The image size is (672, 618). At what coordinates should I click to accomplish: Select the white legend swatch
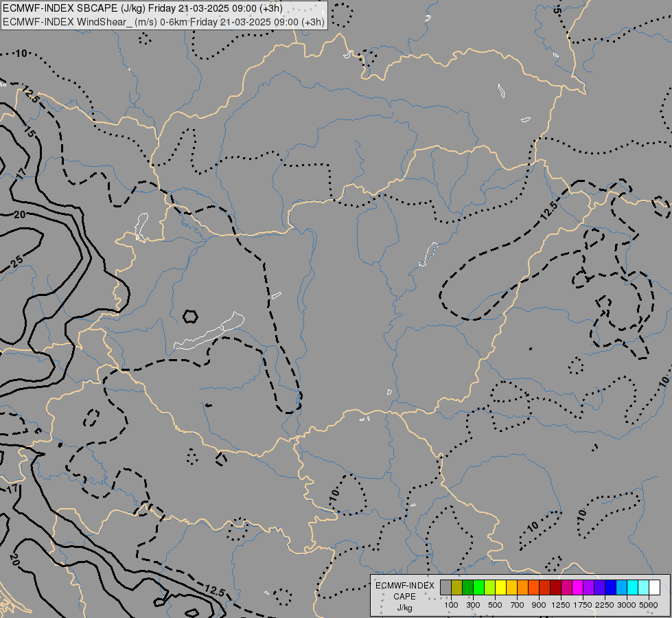click(655, 588)
